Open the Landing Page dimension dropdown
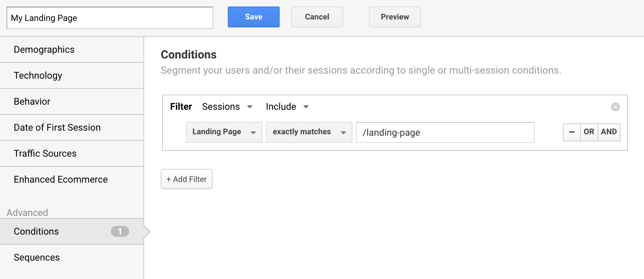The width and height of the screenshot is (644, 279). (x=224, y=132)
